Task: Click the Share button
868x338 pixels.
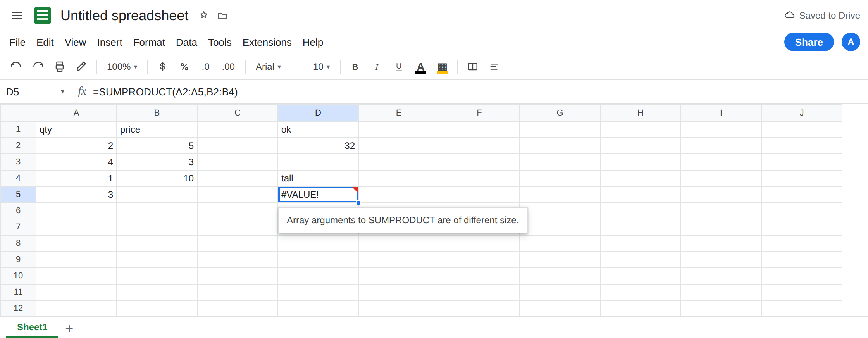Action: (x=809, y=42)
